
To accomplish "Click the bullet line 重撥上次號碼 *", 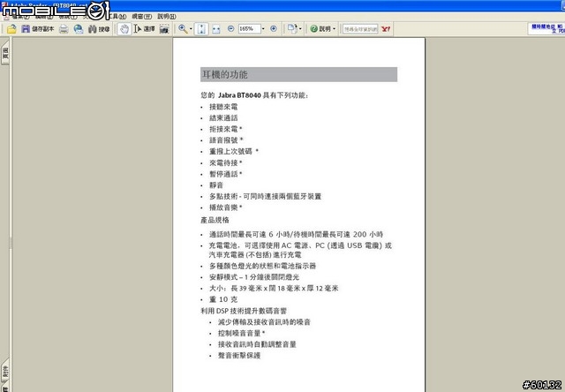I will 234,151.
